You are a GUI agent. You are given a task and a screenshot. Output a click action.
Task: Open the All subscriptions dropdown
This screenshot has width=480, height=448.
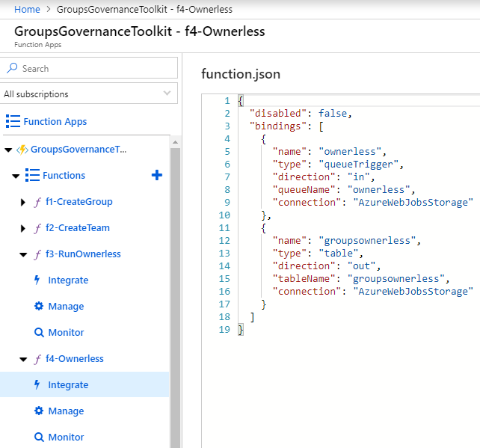[89, 94]
